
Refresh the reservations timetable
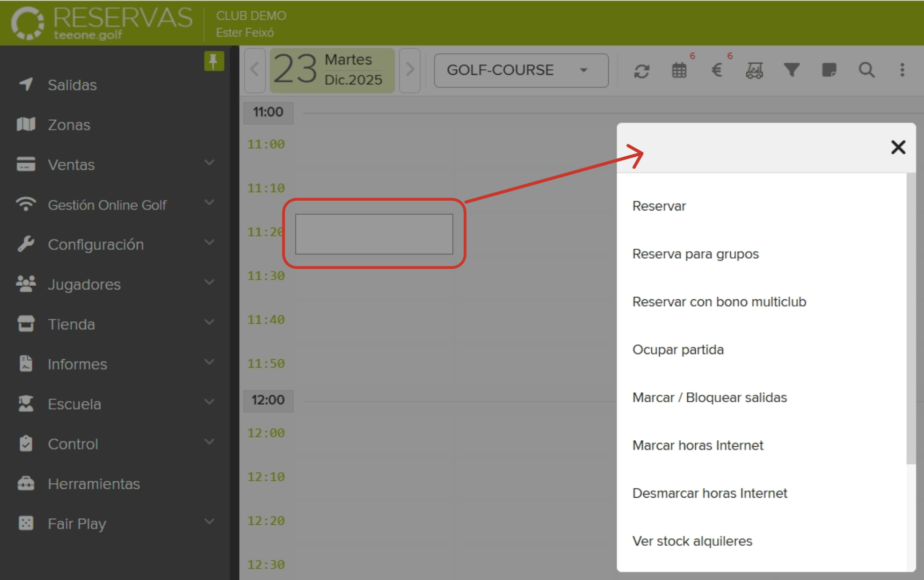pyautogui.click(x=641, y=71)
